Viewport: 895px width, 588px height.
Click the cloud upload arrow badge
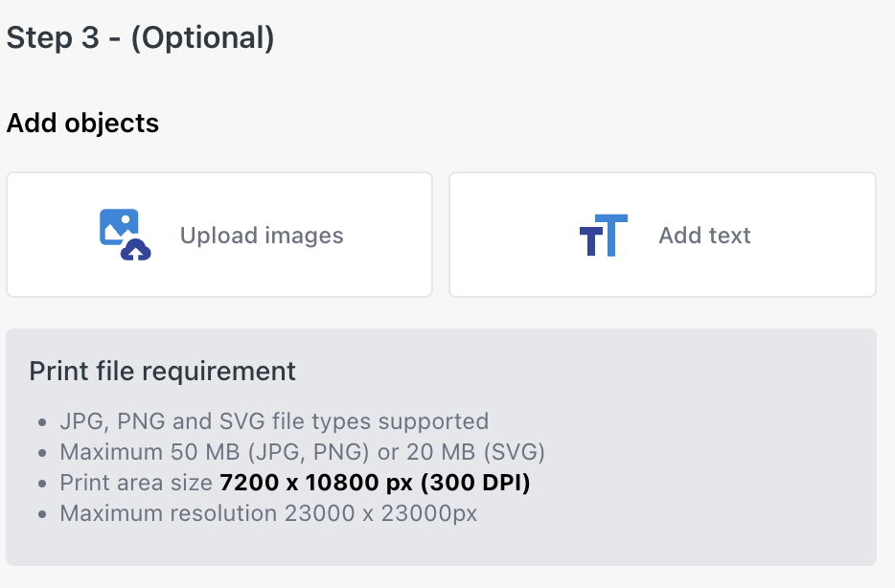[x=136, y=250]
